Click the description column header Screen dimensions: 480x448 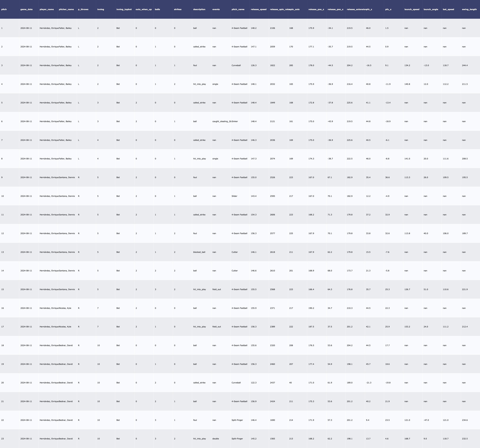pyautogui.click(x=199, y=9)
